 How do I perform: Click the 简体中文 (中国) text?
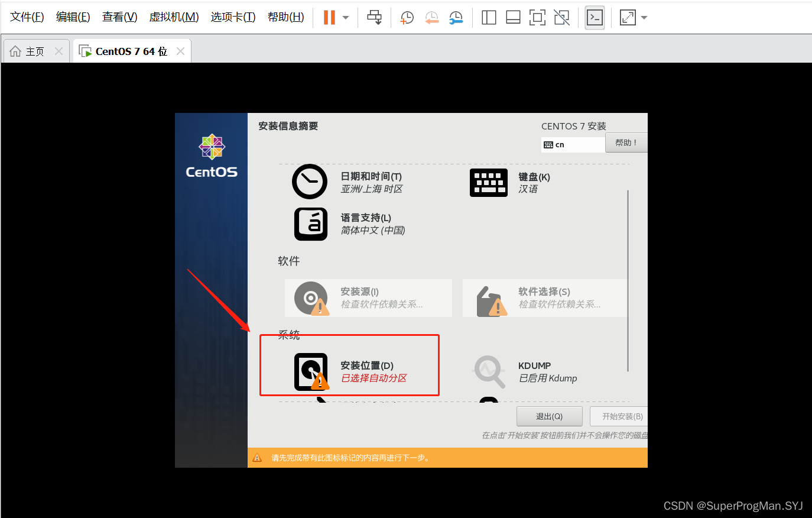pos(373,230)
